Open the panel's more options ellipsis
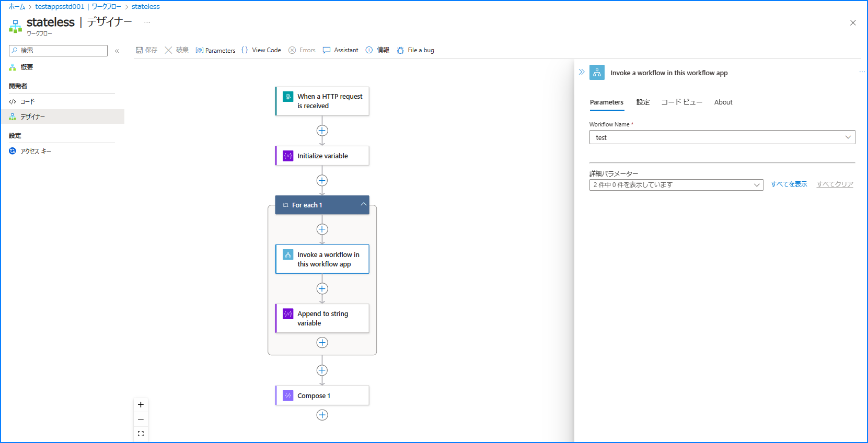The image size is (868, 443). click(x=862, y=72)
